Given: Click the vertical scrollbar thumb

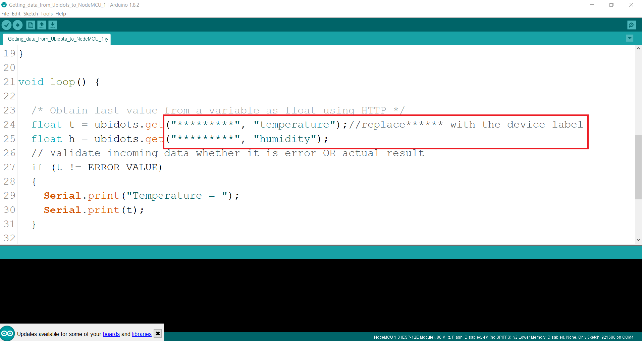Looking at the screenshot, I should pos(639,167).
